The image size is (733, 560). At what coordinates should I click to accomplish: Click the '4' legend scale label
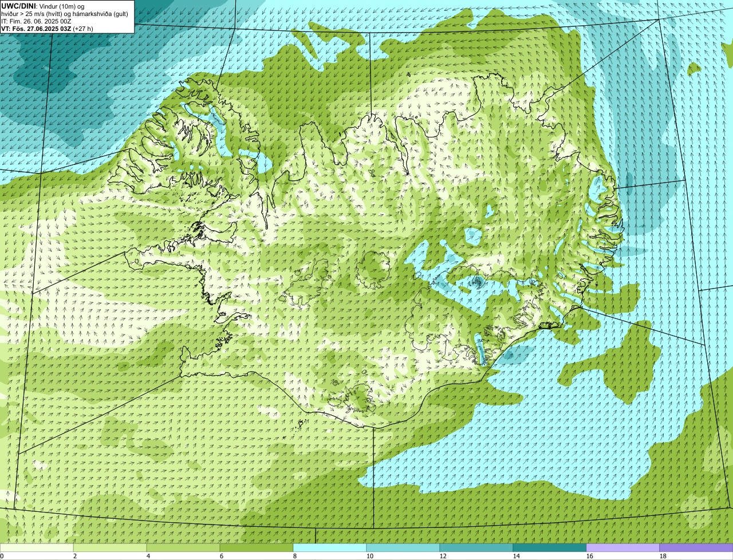tap(148, 556)
